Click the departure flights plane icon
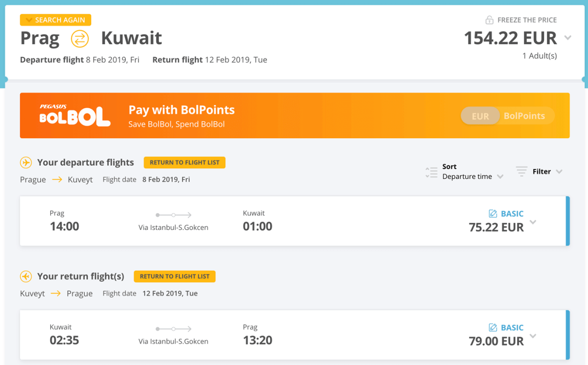 click(26, 163)
